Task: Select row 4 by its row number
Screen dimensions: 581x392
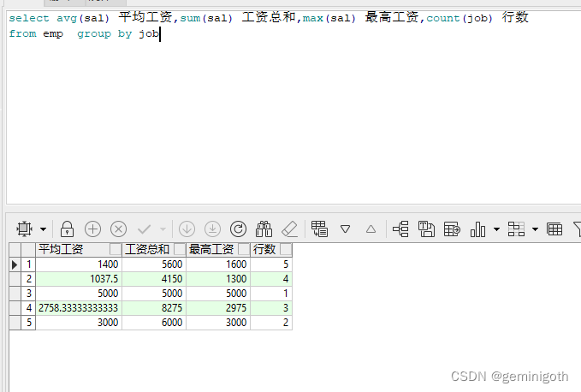Action: (x=28, y=308)
